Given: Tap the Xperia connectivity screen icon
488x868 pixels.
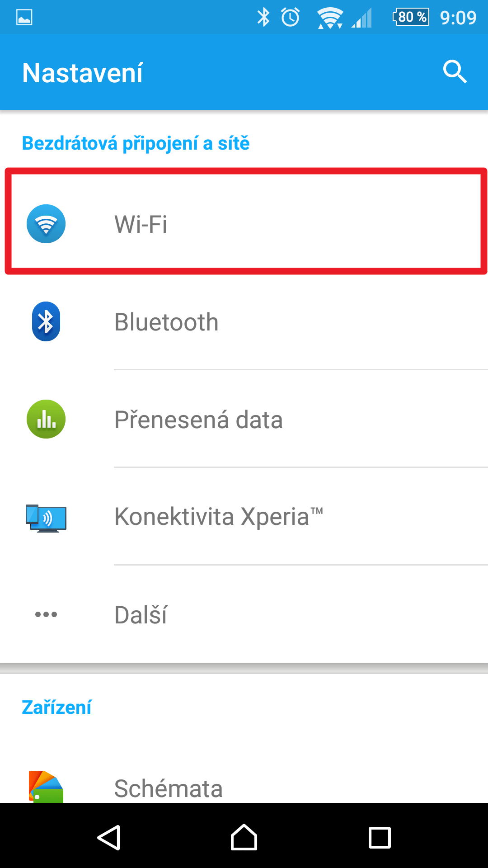Looking at the screenshot, I should click(x=46, y=518).
